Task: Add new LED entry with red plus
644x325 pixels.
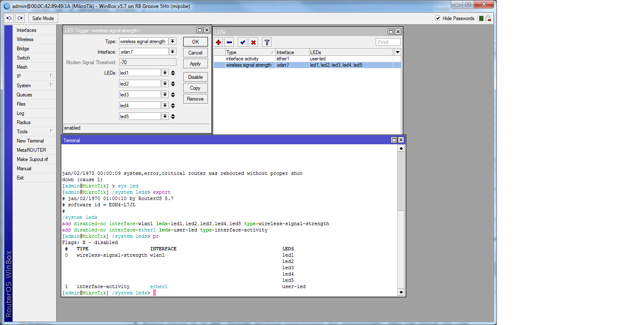Action: click(218, 42)
